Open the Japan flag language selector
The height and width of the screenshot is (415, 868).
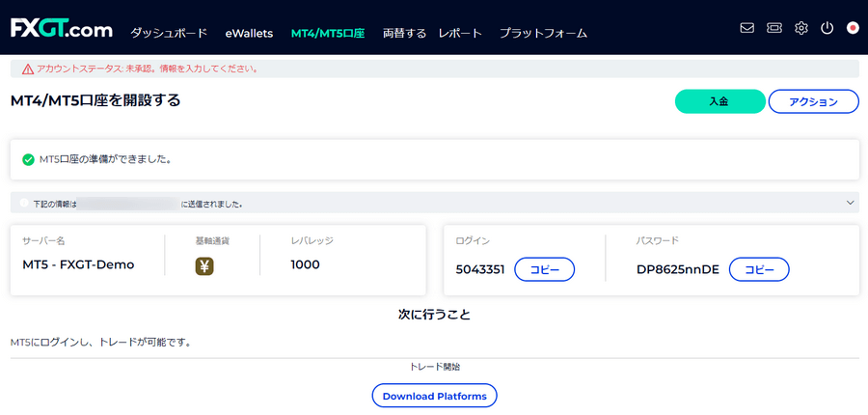click(853, 28)
